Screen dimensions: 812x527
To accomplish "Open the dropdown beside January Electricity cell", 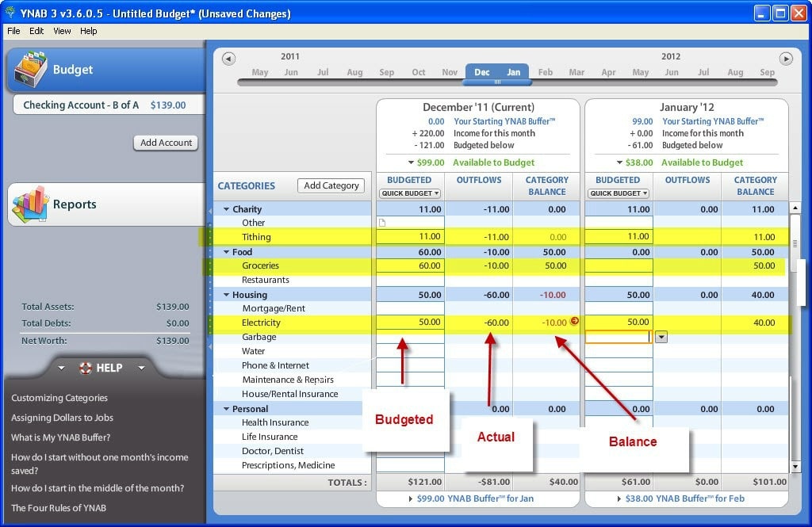I will (x=661, y=337).
